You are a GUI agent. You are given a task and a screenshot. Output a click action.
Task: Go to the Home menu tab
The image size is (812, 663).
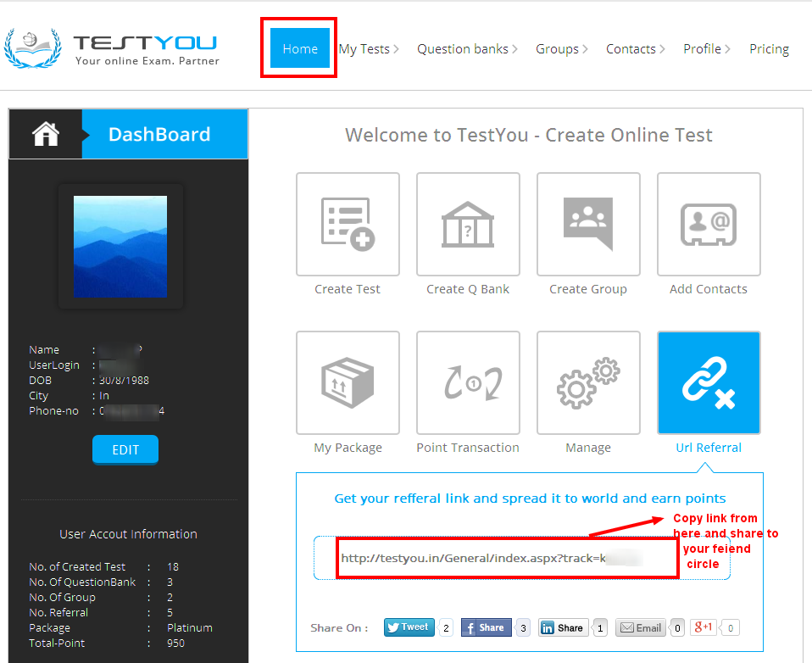point(300,48)
